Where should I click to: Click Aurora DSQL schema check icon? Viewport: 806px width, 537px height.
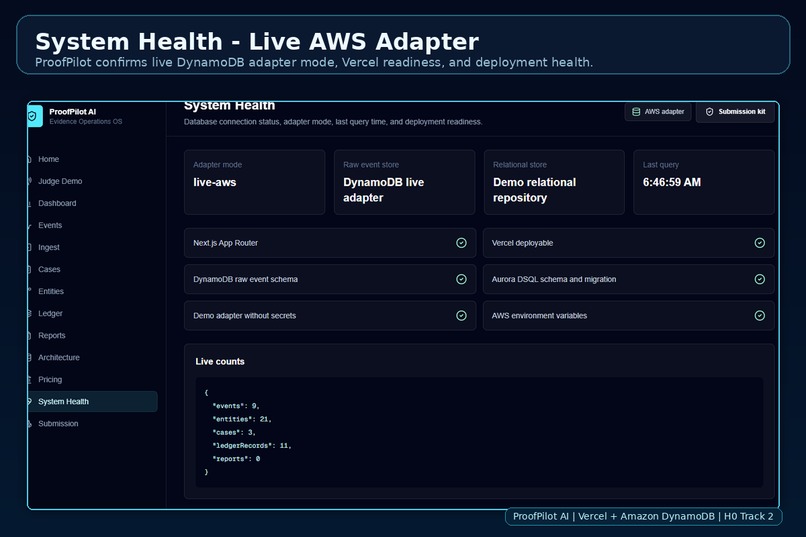tap(759, 279)
